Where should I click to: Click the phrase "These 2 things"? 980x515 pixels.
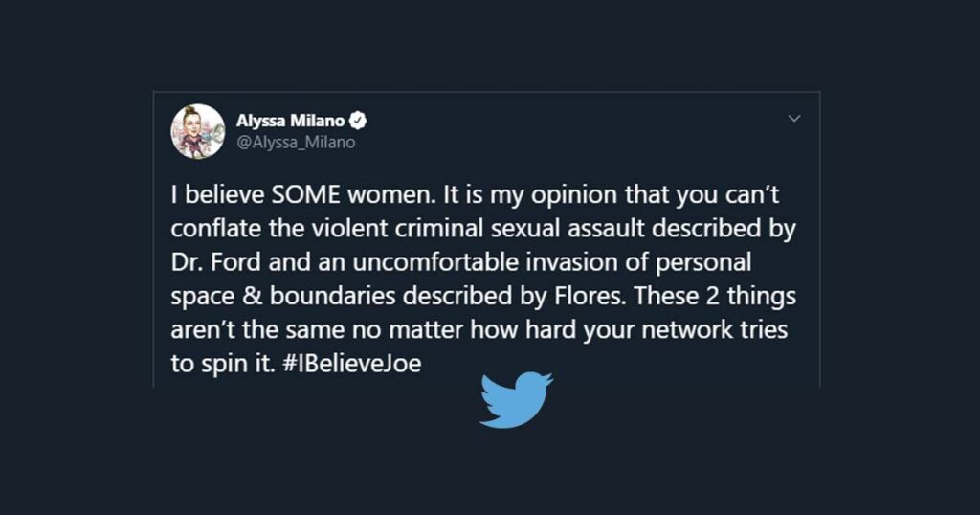715,296
